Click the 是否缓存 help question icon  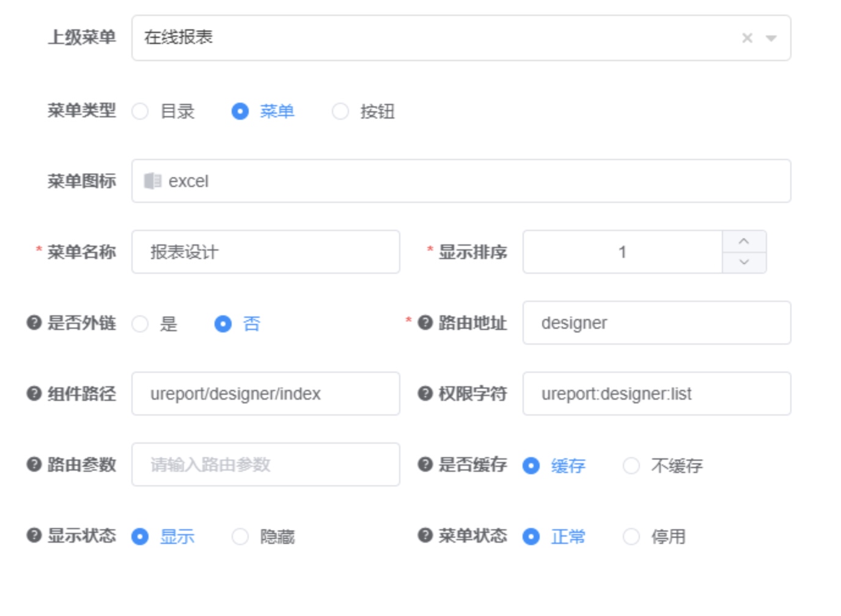click(x=425, y=464)
